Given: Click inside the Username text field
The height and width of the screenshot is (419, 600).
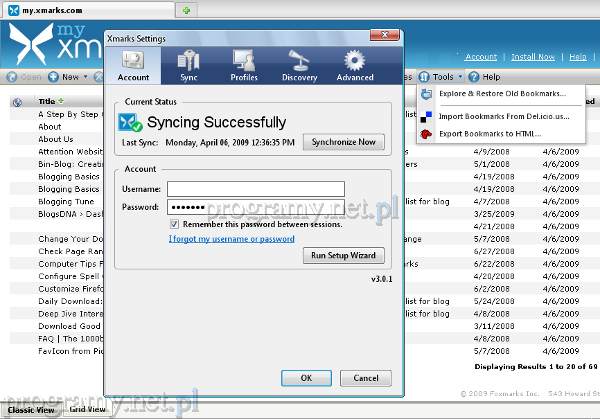Looking at the screenshot, I should [255, 188].
